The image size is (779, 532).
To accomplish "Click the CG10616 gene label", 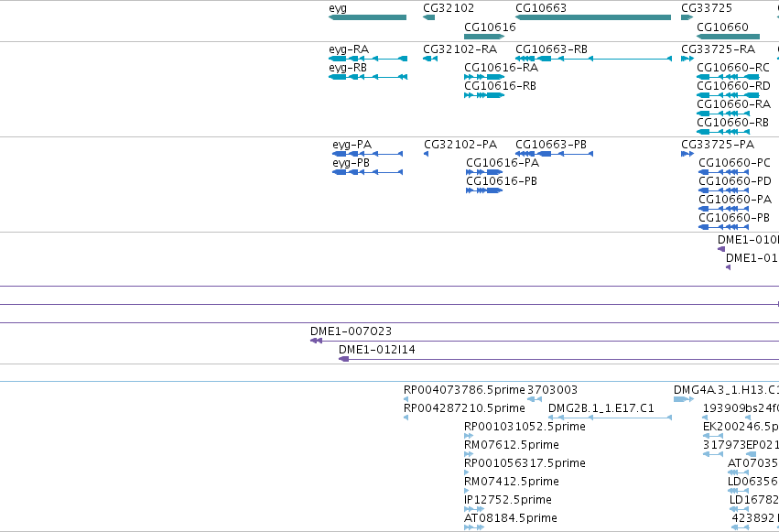I will [490, 27].
